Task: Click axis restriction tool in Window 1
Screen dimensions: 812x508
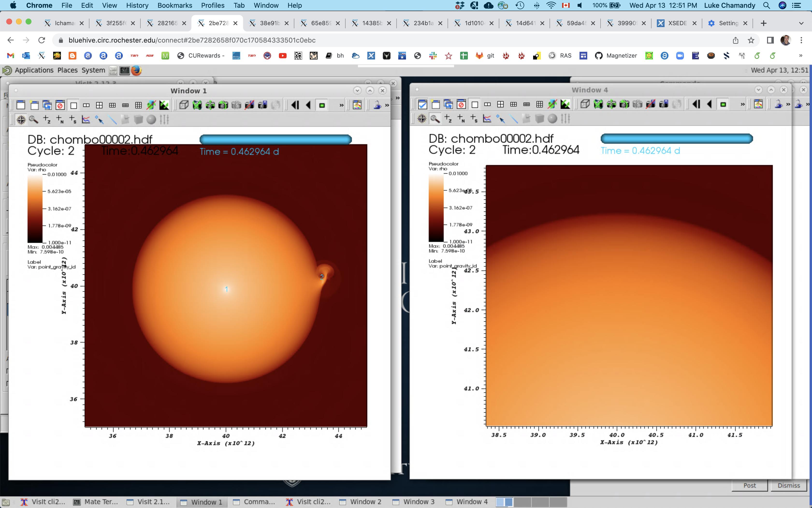Action: (164, 119)
